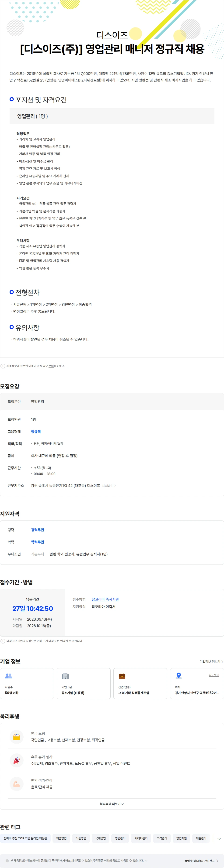Select the 식품영업 tag
This screenshot has width=224, height=868.
[x=81, y=838]
